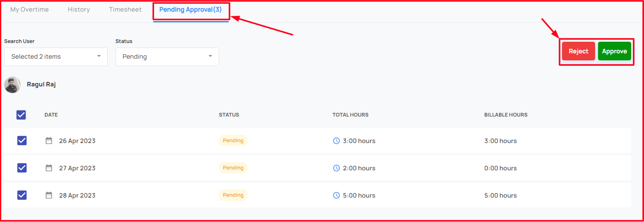Click Ragul Raj's profile avatar
This screenshot has height=222, width=644.
click(12, 84)
